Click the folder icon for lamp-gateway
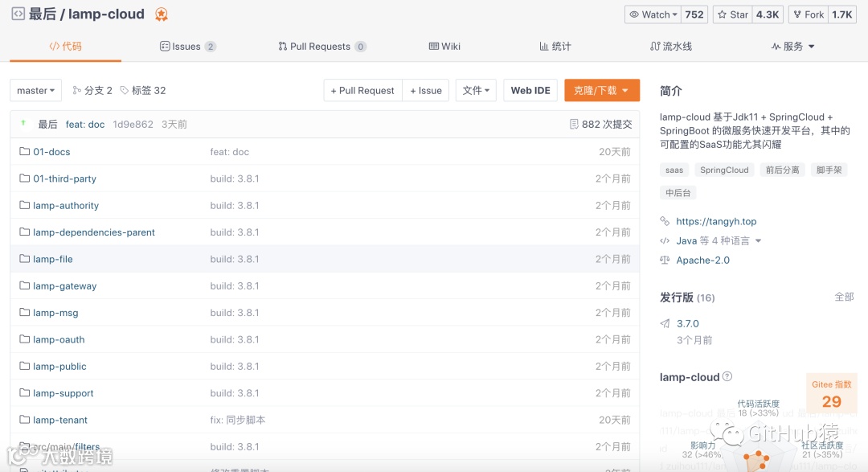This screenshot has height=472, width=868. tap(24, 286)
